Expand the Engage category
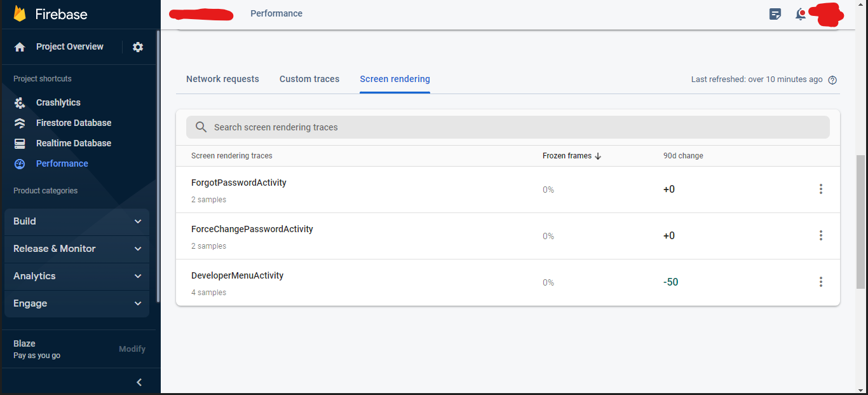Image resolution: width=868 pixels, height=395 pixels. [x=77, y=303]
